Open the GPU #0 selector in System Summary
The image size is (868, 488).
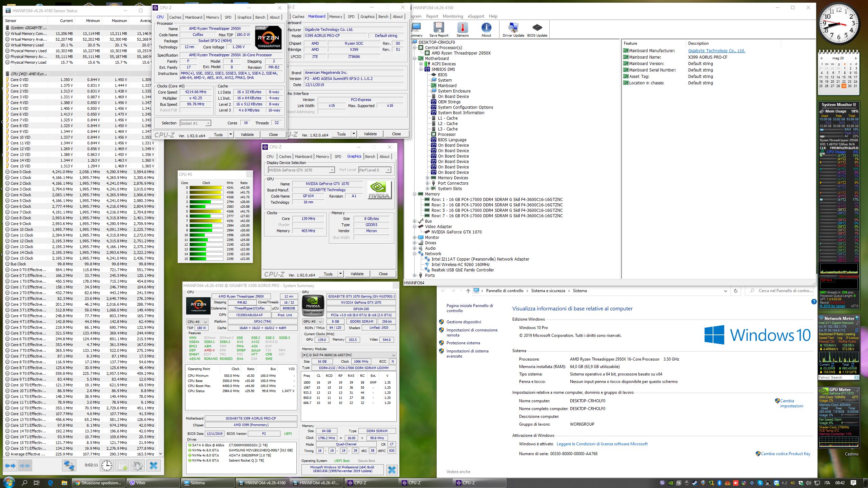(312, 322)
